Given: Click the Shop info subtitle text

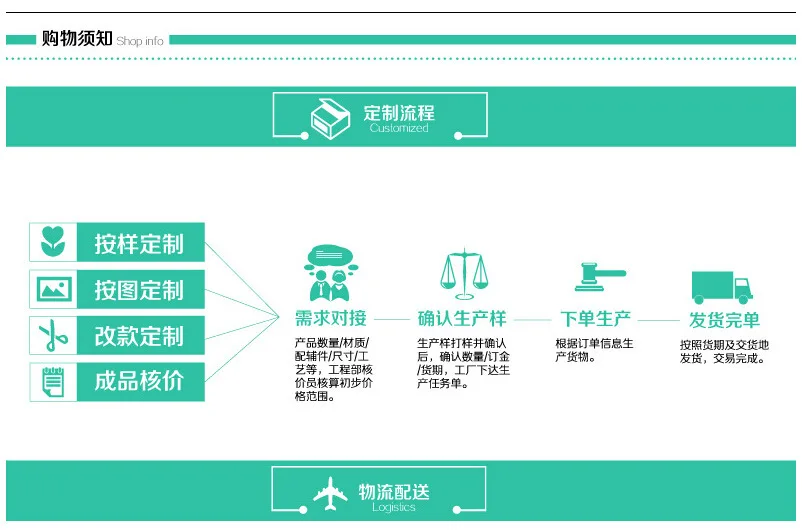Looking at the screenshot, I should click(140, 41).
